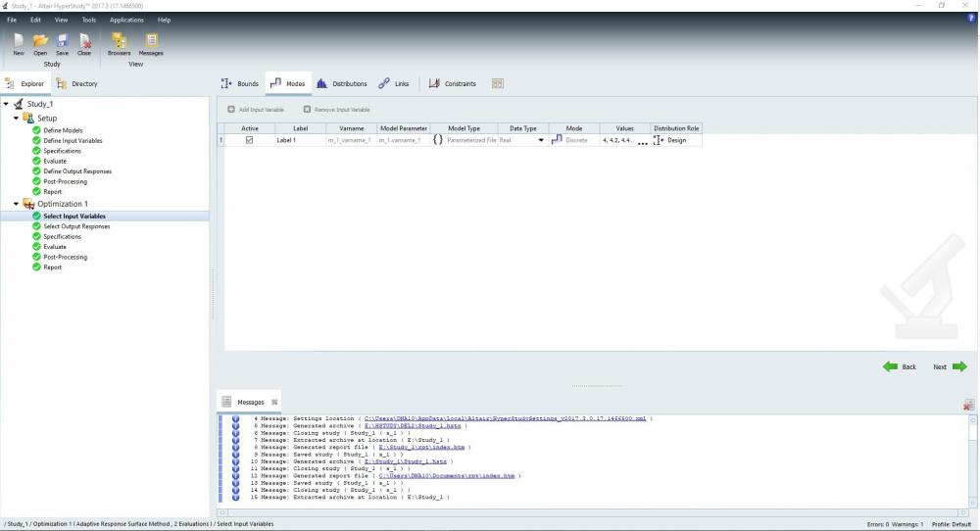Open the Tools menu
Viewport: 980px width, 531px height.
(89, 20)
